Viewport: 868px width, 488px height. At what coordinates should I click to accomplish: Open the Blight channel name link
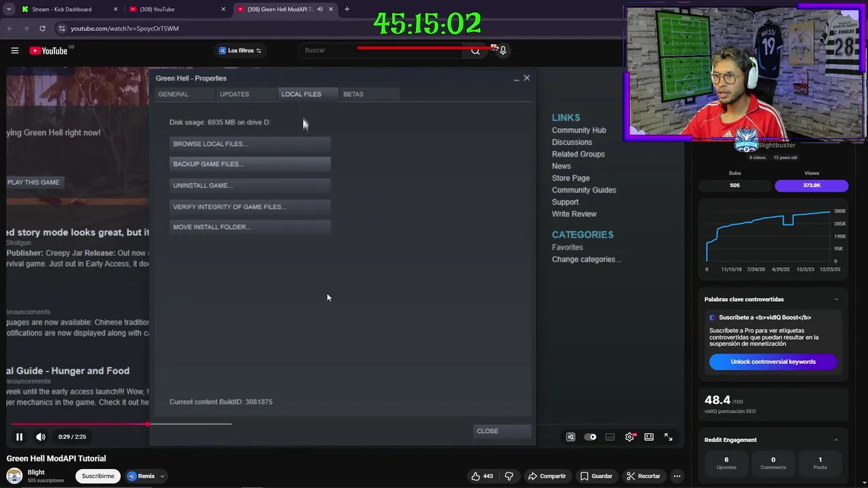[36, 472]
